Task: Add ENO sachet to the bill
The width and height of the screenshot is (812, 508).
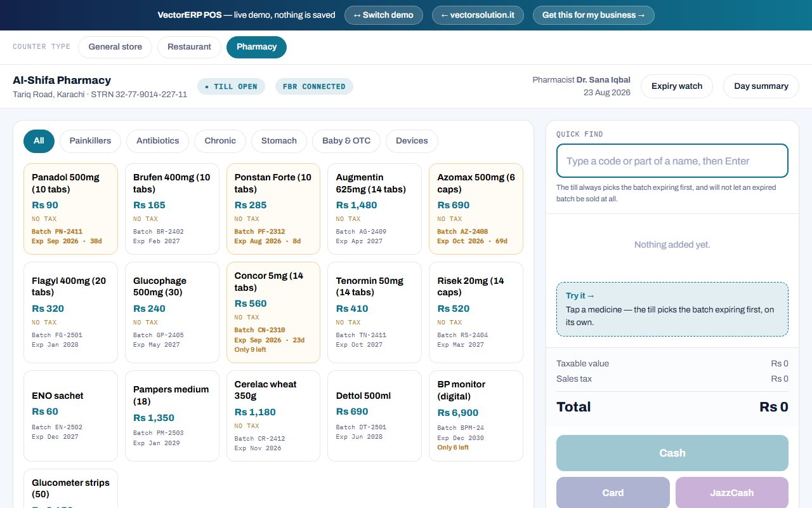Action: point(70,416)
